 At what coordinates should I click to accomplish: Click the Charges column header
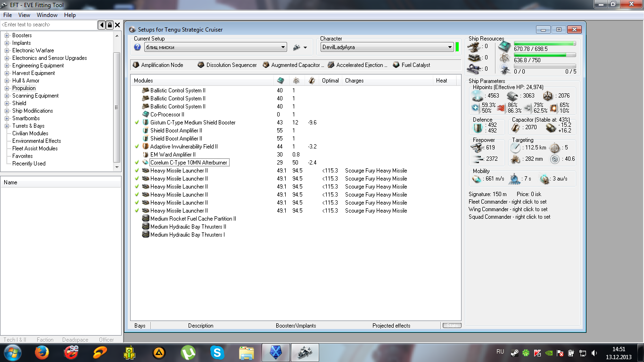click(x=388, y=81)
